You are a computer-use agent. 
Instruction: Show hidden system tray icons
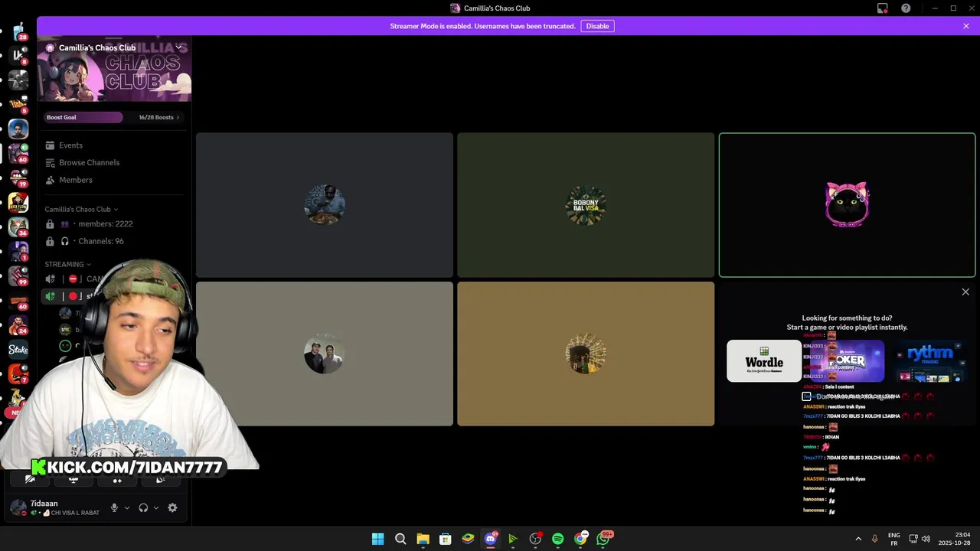pos(858,539)
